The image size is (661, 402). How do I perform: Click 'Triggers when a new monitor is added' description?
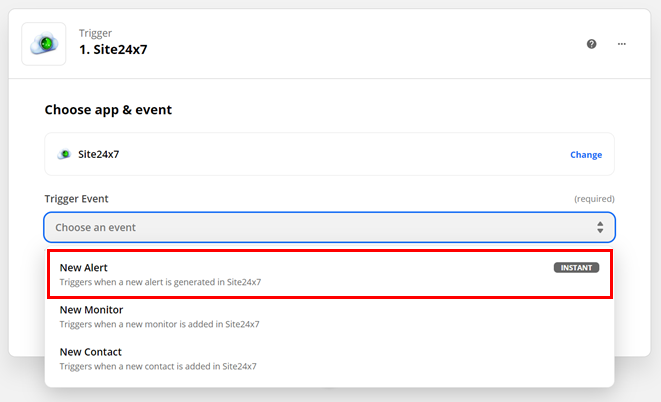click(159, 324)
